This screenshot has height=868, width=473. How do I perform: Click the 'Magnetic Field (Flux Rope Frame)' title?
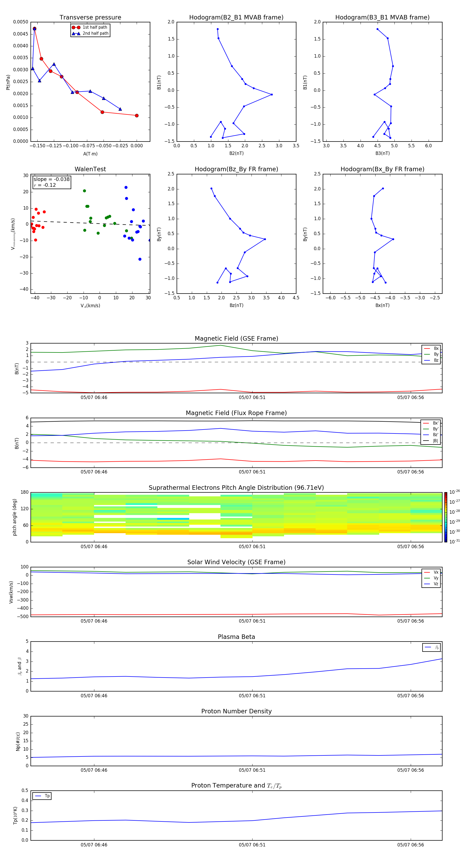tap(236, 413)
